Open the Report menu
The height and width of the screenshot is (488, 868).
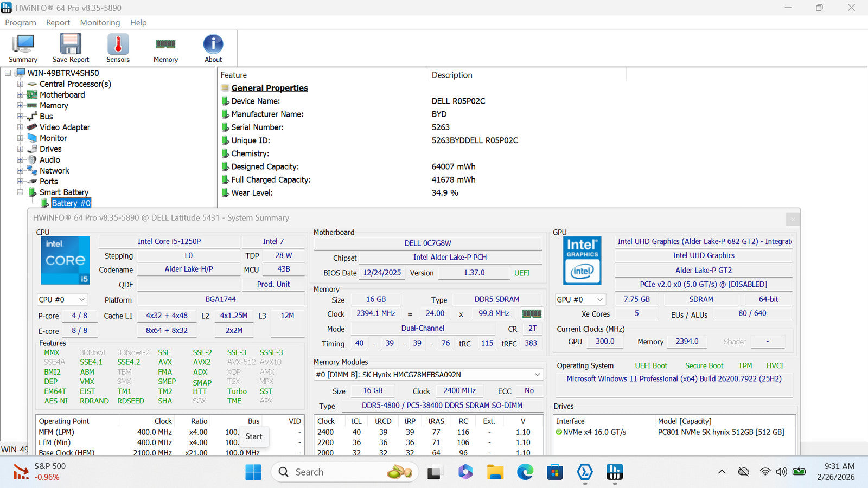(58, 22)
